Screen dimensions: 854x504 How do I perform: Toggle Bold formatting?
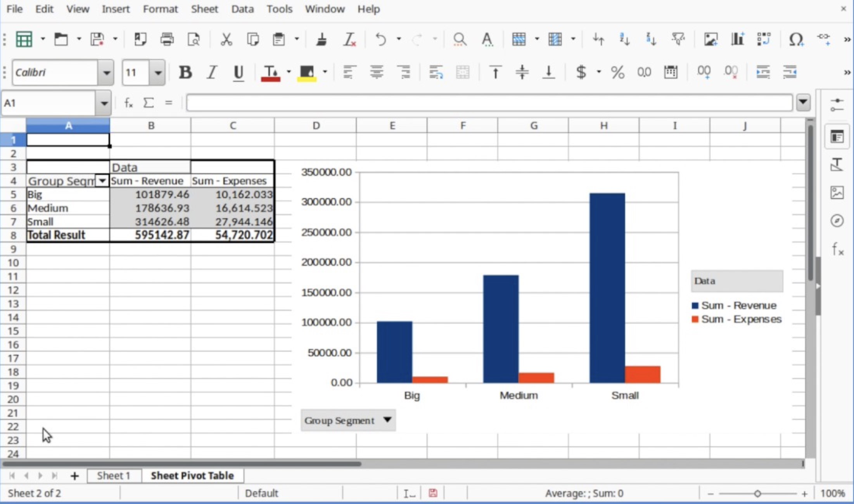[x=185, y=72]
